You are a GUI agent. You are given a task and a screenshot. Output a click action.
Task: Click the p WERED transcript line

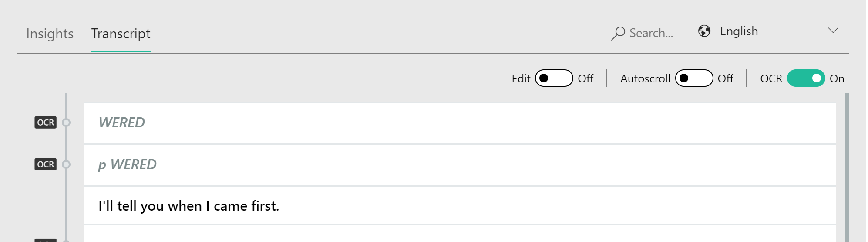point(460,165)
